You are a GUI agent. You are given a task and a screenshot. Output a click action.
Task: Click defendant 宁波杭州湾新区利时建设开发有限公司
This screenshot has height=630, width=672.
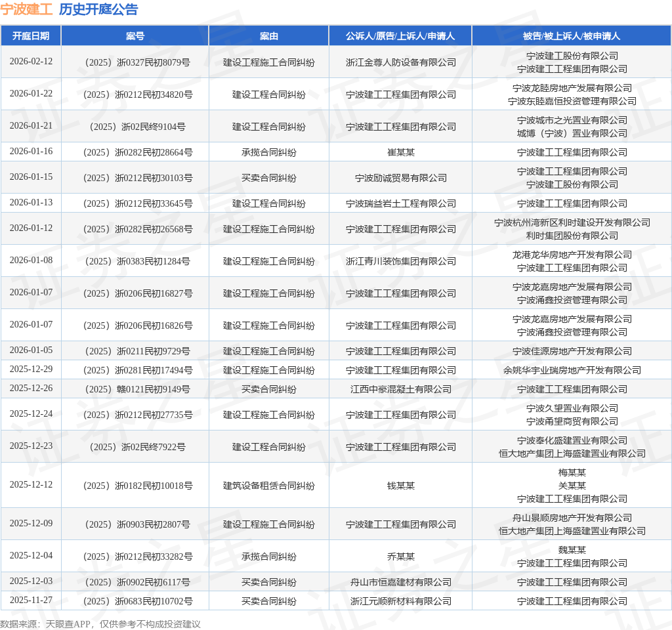[572, 223]
